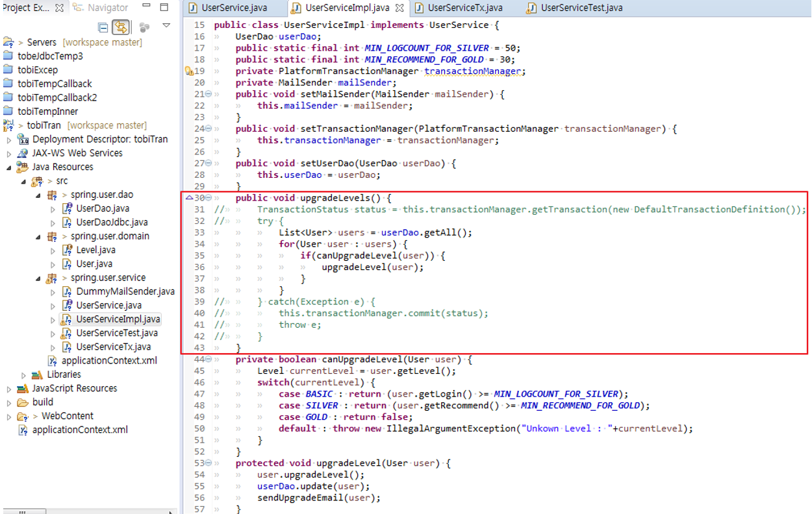Fold the upgradeLevels method at line 30

point(209,198)
